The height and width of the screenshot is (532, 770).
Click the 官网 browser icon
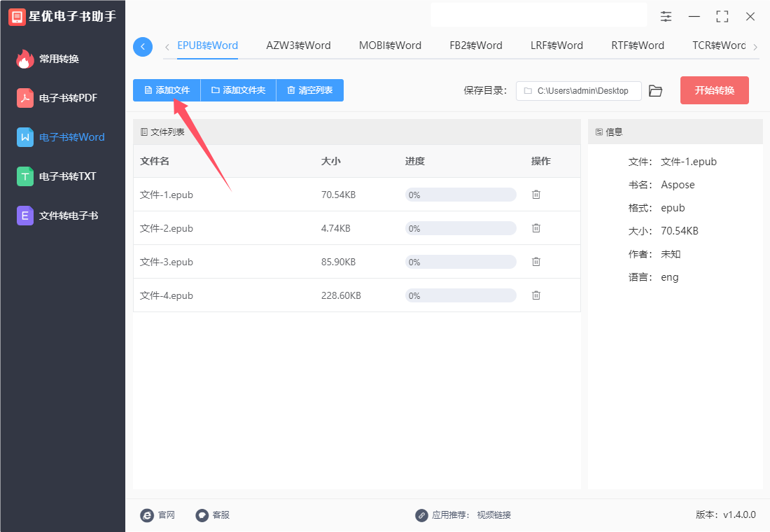147,515
